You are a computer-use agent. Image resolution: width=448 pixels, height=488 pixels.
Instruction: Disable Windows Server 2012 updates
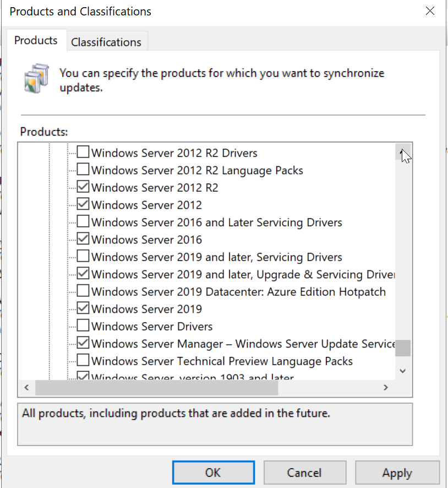click(x=83, y=204)
